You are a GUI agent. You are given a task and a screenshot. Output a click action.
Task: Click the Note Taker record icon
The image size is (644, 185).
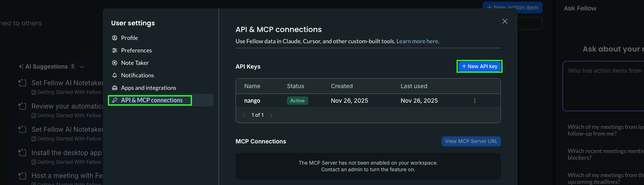pyautogui.click(x=114, y=63)
